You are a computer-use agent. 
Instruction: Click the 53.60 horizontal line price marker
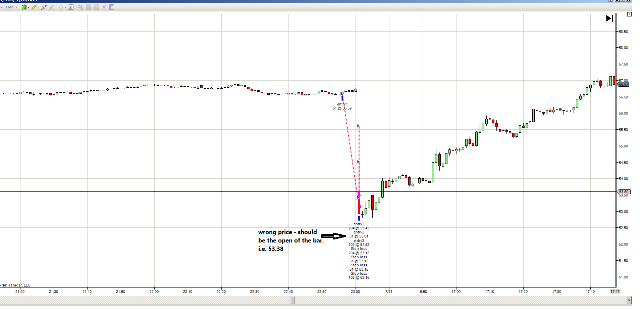coord(624,192)
